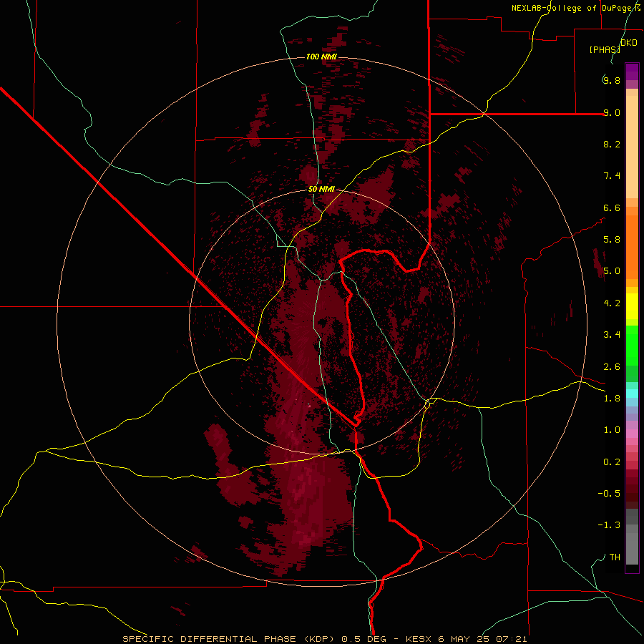This screenshot has height=644, width=644.
Task: Click the -1.3 value on the color scale
Action: [x=609, y=525]
